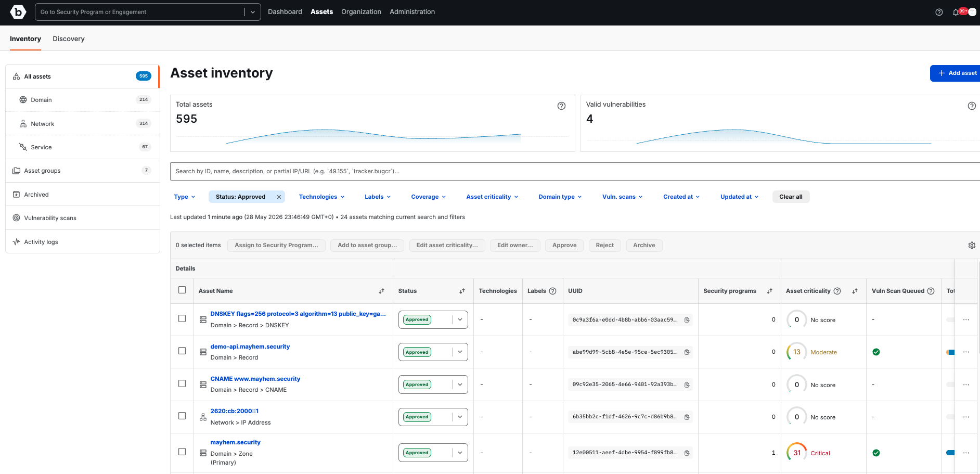Viewport: 980px width, 474px height.
Task: Click the Asset criticality column help icon
Action: [837, 291]
